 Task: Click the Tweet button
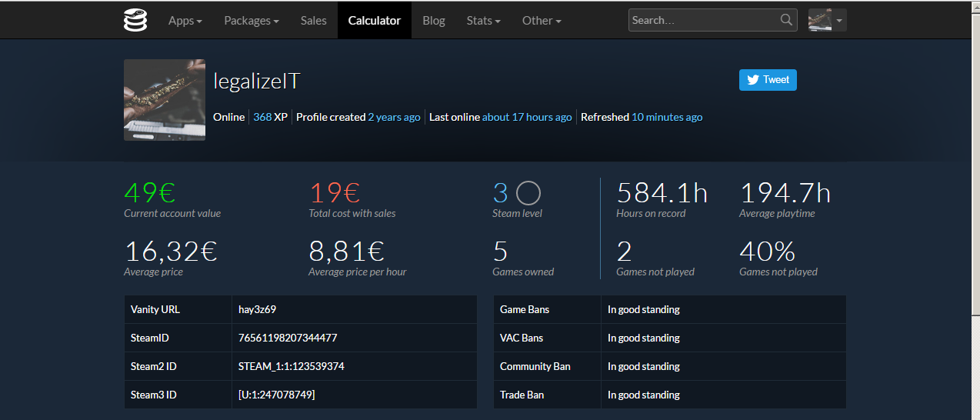768,79
